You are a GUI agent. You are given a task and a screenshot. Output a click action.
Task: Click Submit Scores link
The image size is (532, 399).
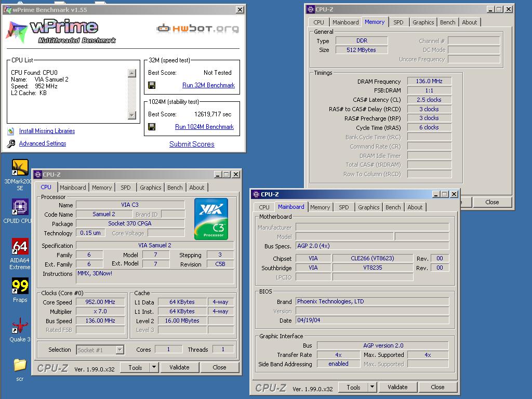tap(192, 144)
